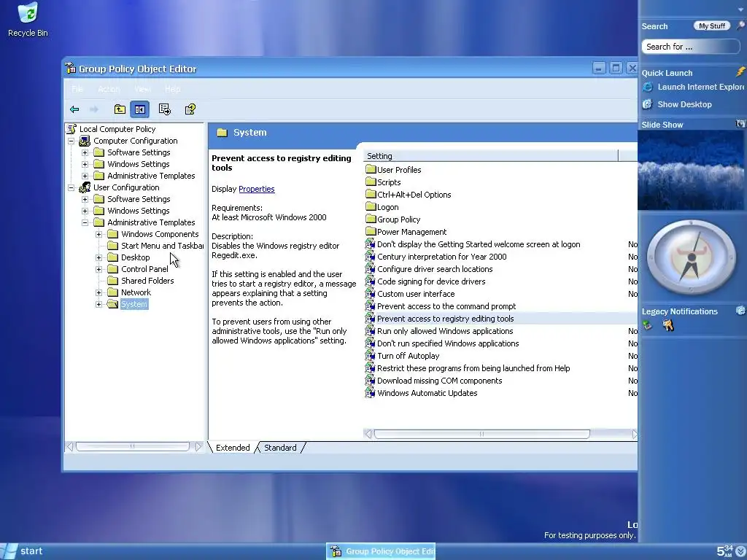
Task: Switch to the Standard tab
Action: (x=280, y=448)
